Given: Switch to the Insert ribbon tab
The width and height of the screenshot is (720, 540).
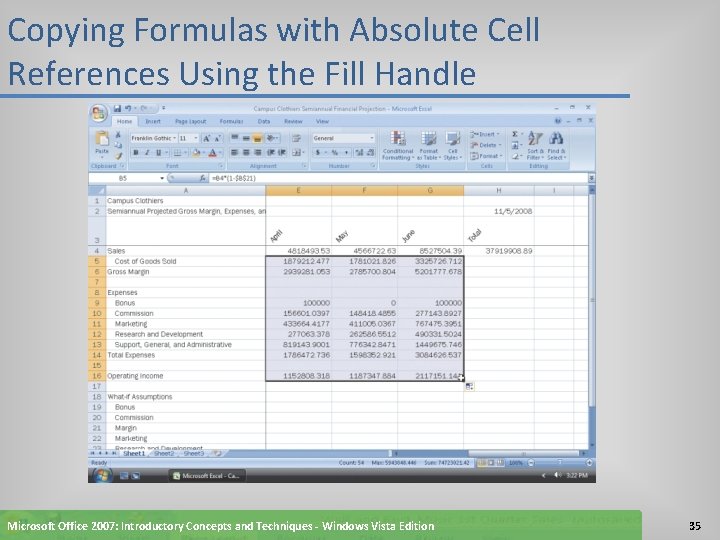Looking at the screenshot, I should coord(153,121).
